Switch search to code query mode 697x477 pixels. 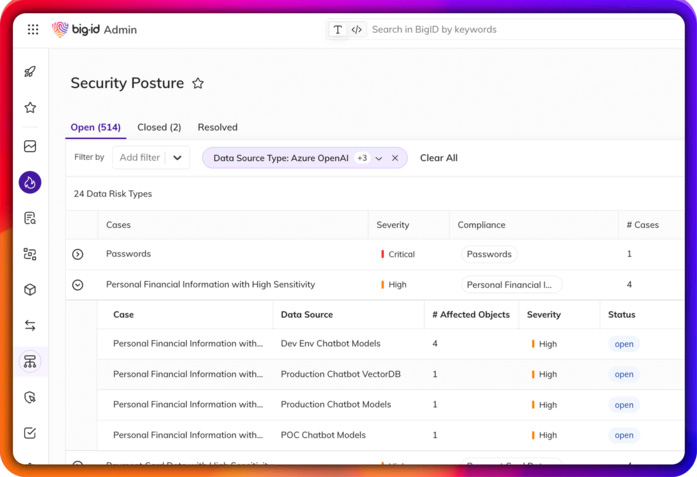point(357,30)
